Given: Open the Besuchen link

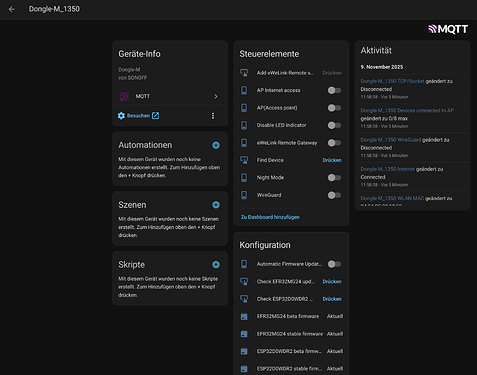Looking at the screenshot, I should 138,116.
